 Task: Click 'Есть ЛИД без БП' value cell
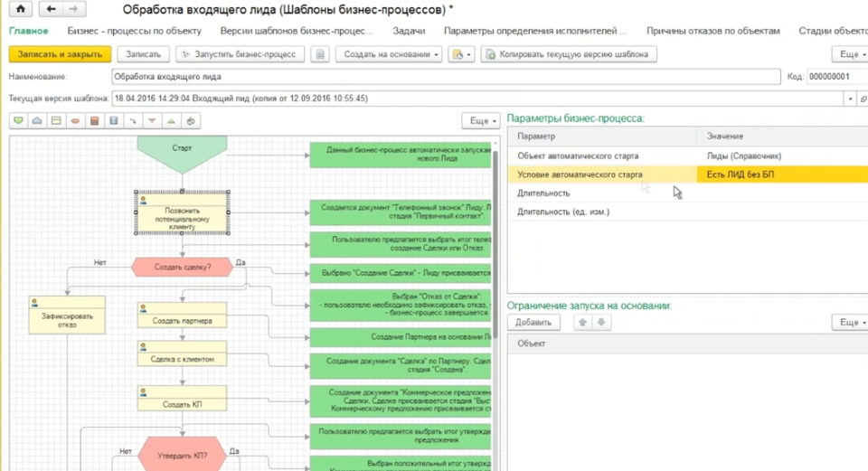(x=782, y=174)
